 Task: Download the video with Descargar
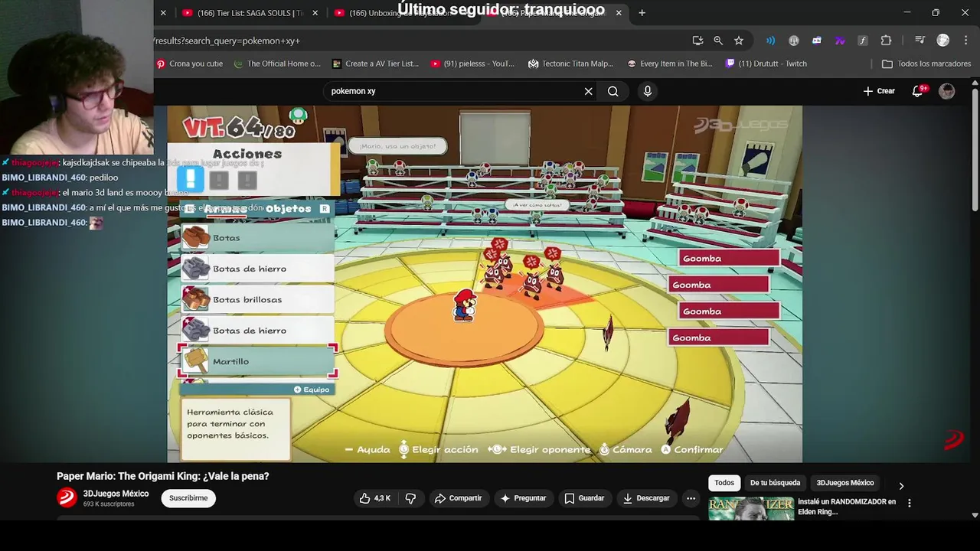[645, 498]
